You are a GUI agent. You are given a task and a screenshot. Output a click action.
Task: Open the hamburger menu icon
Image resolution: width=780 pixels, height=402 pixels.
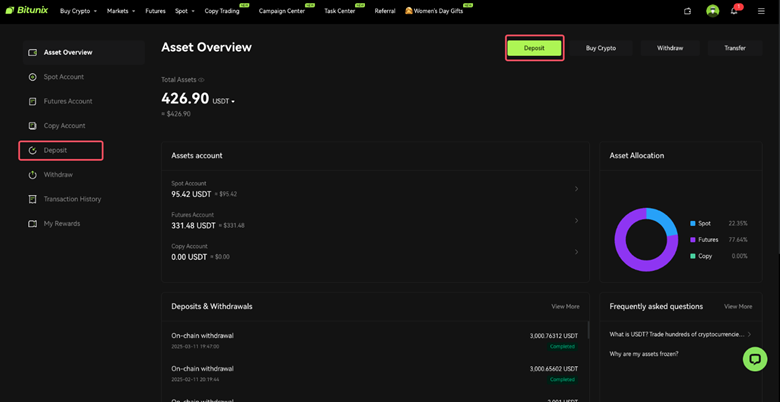(761, 11)
